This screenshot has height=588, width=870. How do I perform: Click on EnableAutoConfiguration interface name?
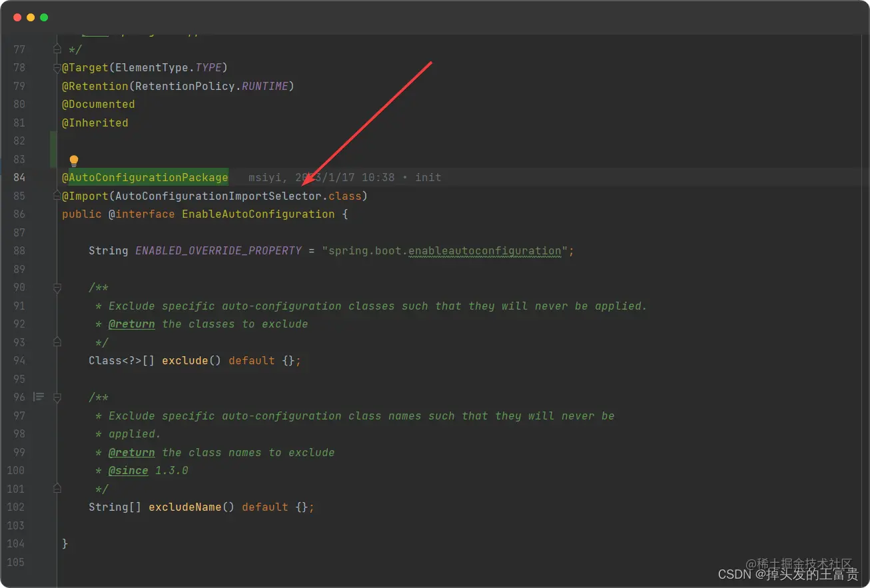pos(258,214)
